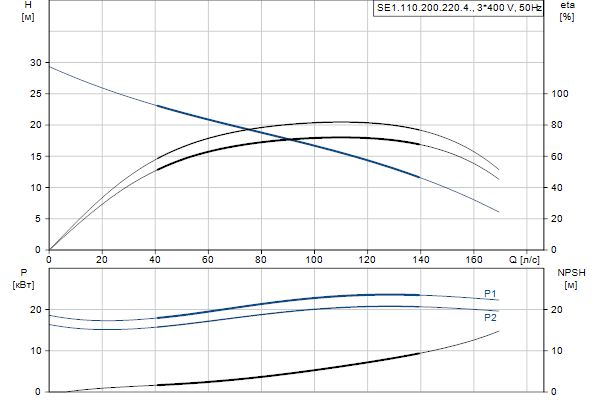Click the 140 tick on the Q axis
The height and width of the screenshot is (400, 600).
coord(421,260)
